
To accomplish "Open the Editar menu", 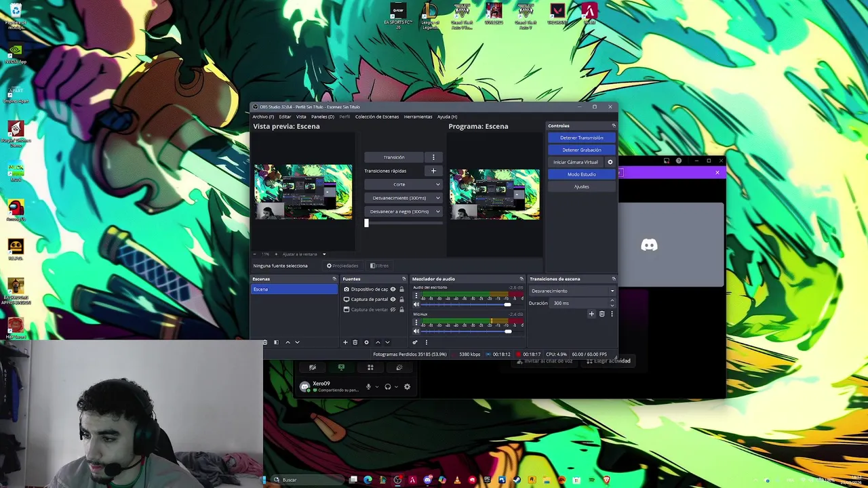I will tap(285, 117).
